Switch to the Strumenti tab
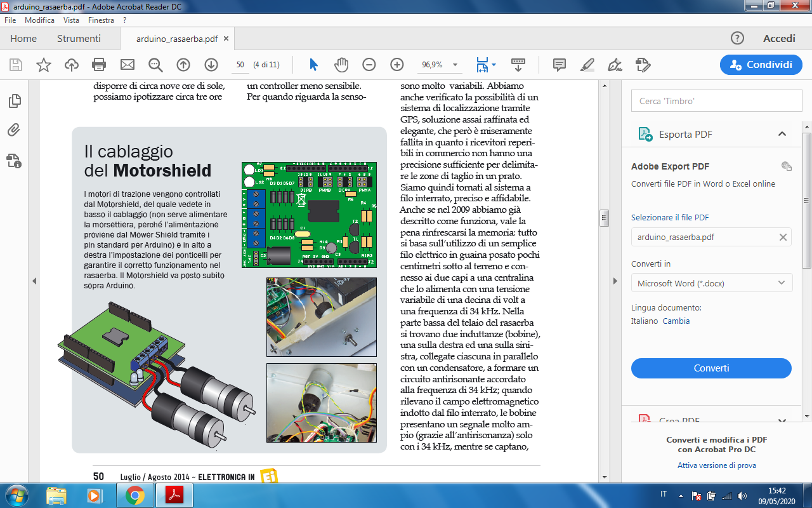Screen dimensions: 812x508 (79, 39)
